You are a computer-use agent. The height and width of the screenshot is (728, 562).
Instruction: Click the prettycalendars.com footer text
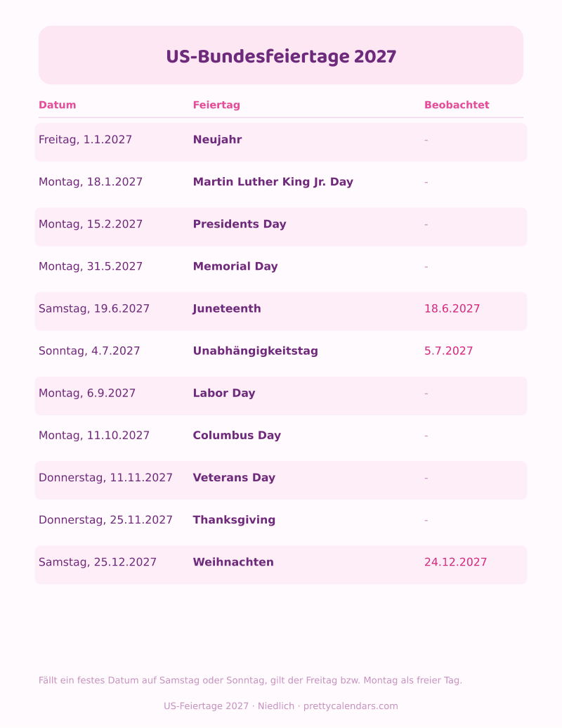[351, 706]
